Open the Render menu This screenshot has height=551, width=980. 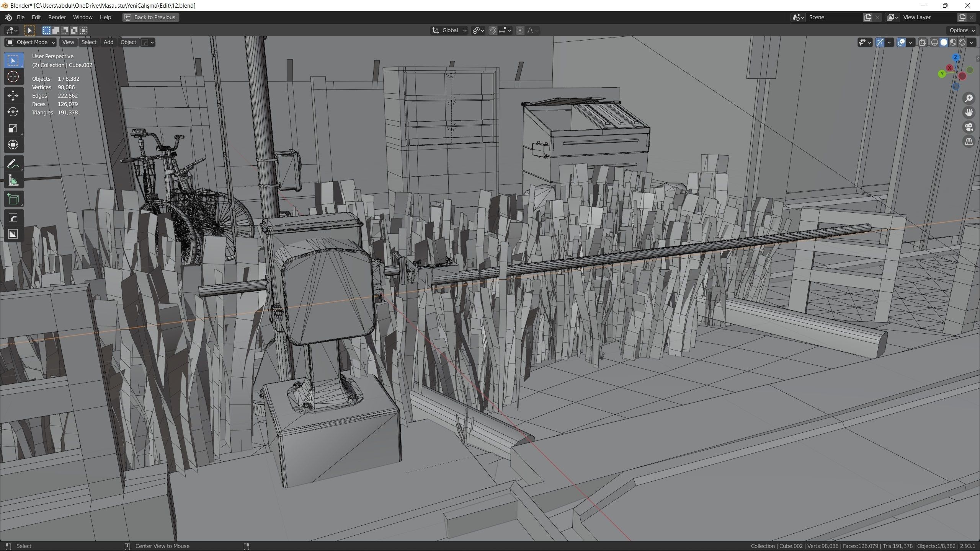tap(57, 17)
